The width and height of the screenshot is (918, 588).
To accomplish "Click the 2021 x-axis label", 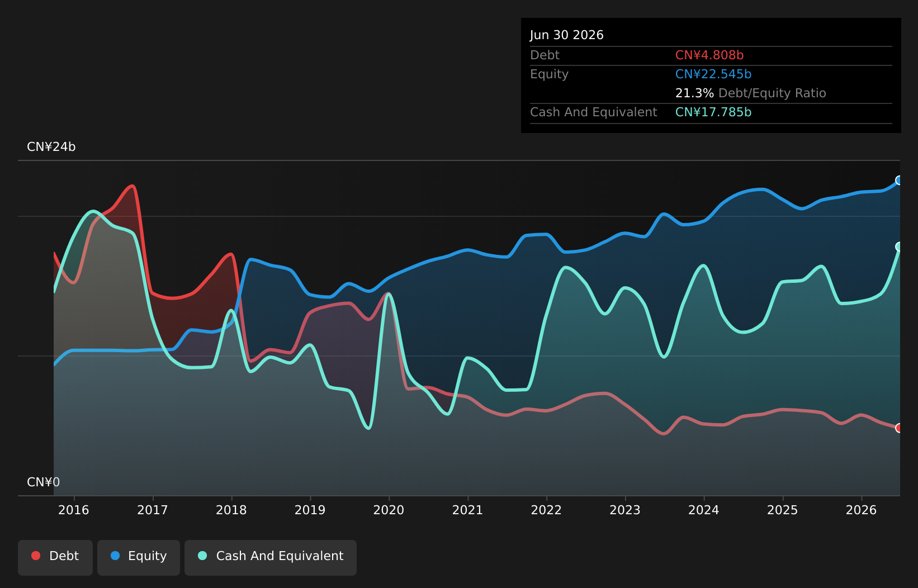I will pyautogui.click(x=467, y=510).
